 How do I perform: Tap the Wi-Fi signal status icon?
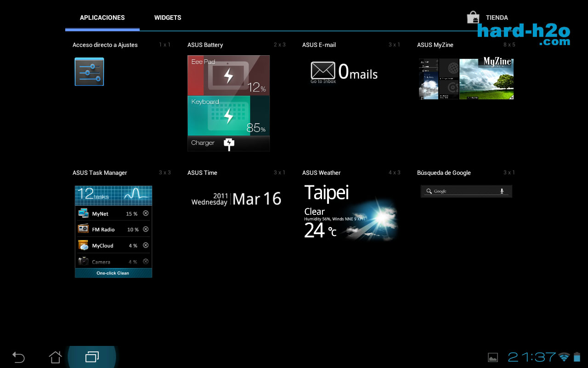tap(564, 357)
